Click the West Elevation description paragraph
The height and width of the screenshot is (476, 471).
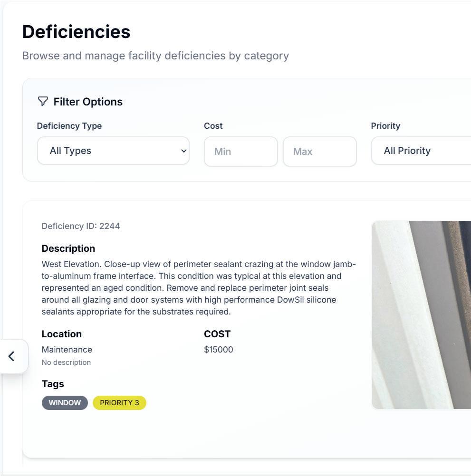pos(199,288)
